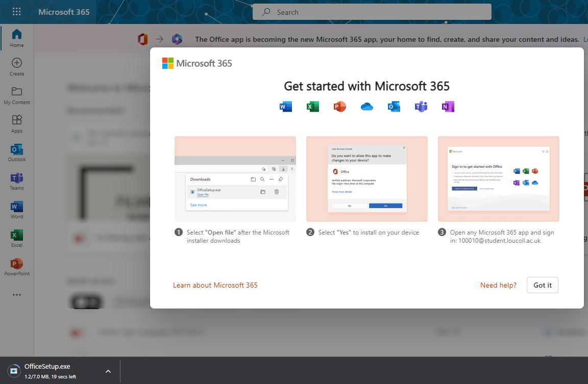Click the red Office logo in banner
Screen dimensions: 588x384
click(x=142, y=39)
